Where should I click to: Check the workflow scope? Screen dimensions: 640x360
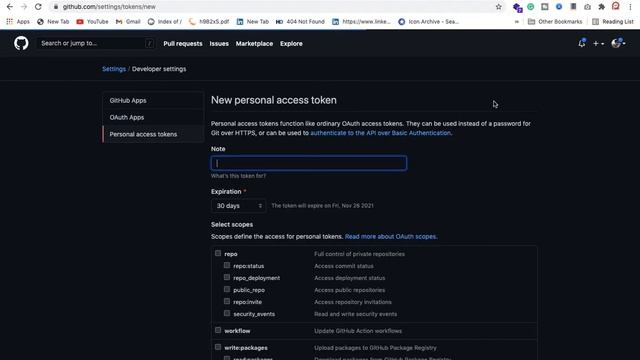pos(218,330)
